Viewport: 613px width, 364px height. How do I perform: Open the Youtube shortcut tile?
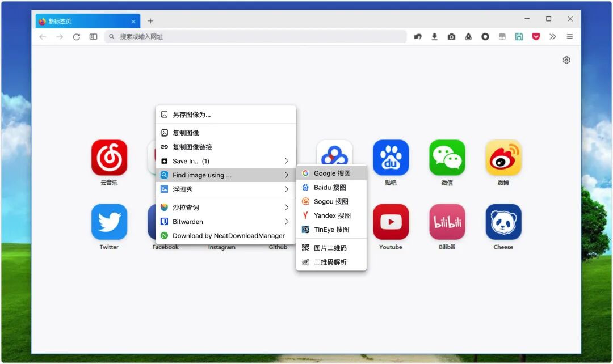click(391, 222)
